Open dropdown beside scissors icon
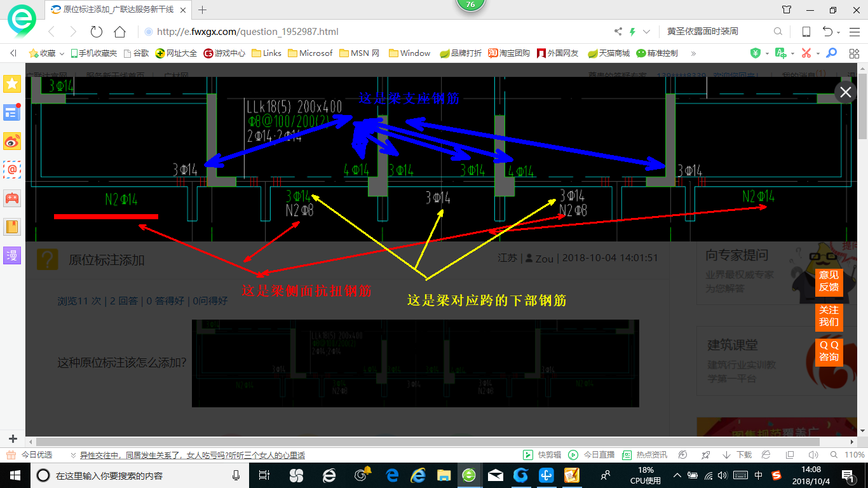The width and height of the screenshot is (868, 488). point(818,54)
